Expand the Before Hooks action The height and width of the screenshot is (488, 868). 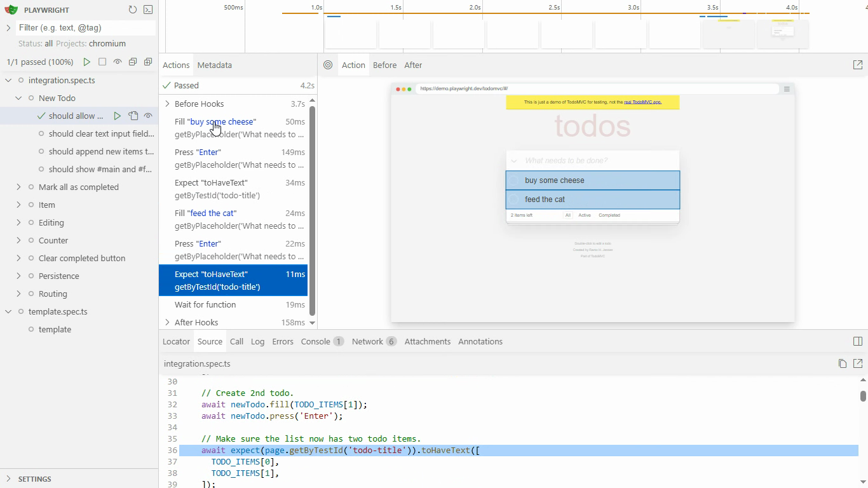click(x=167, y=104)
